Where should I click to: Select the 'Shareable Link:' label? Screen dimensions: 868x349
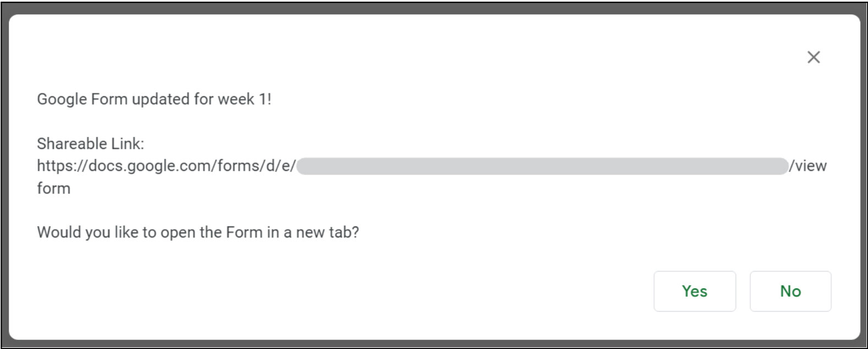(90, 144)
